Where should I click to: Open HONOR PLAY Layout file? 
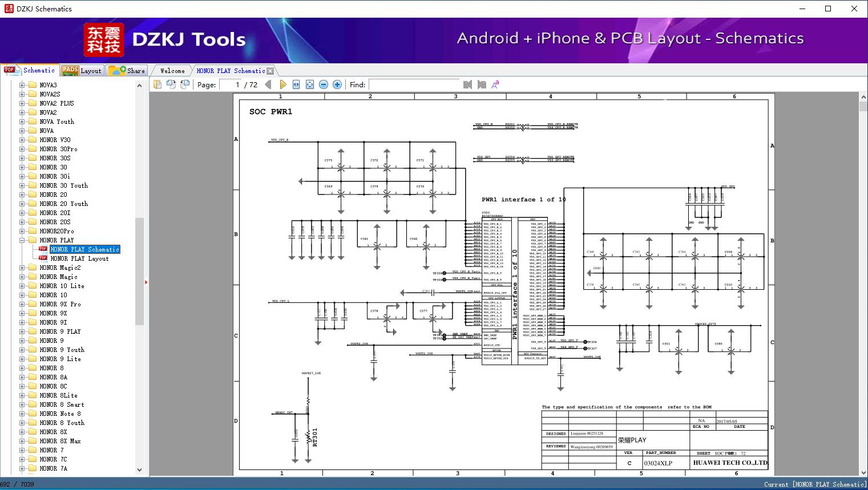[79, 258]
